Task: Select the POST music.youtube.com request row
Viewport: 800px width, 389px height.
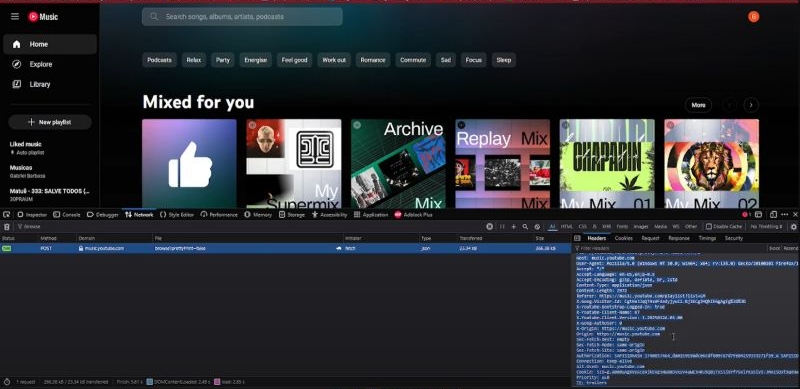Action: pyautogui.click(x=285, y=248)
